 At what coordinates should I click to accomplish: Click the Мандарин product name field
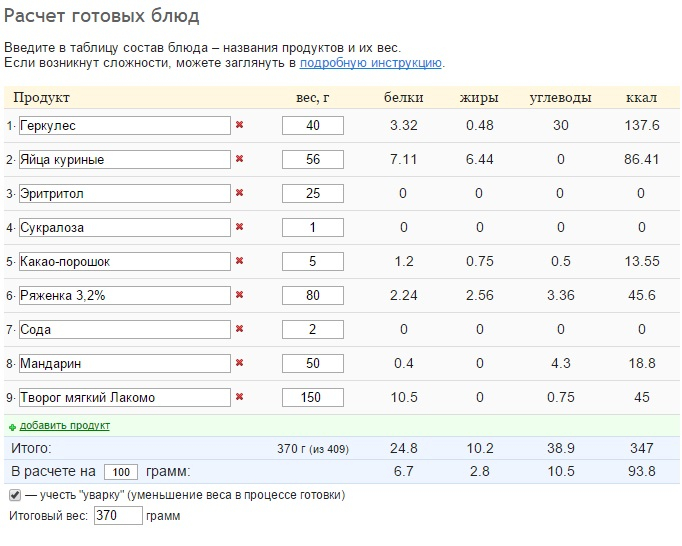coord(124,364)
